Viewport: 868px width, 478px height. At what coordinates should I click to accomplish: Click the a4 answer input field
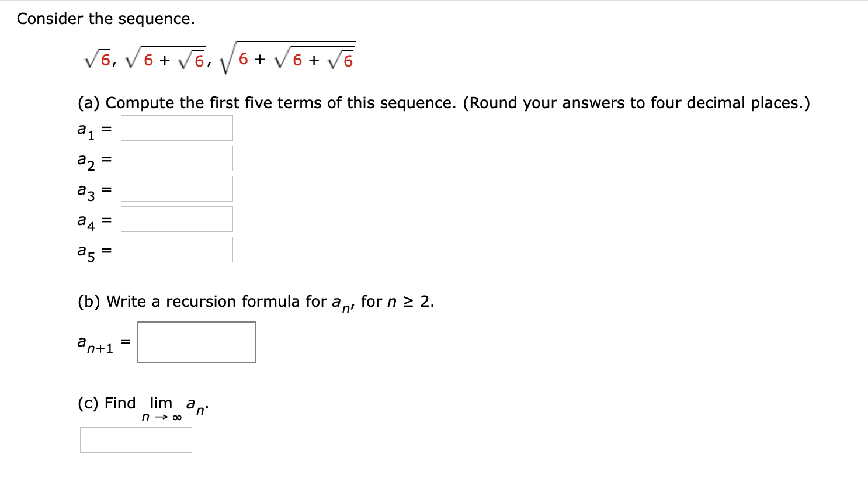point(176,219)
